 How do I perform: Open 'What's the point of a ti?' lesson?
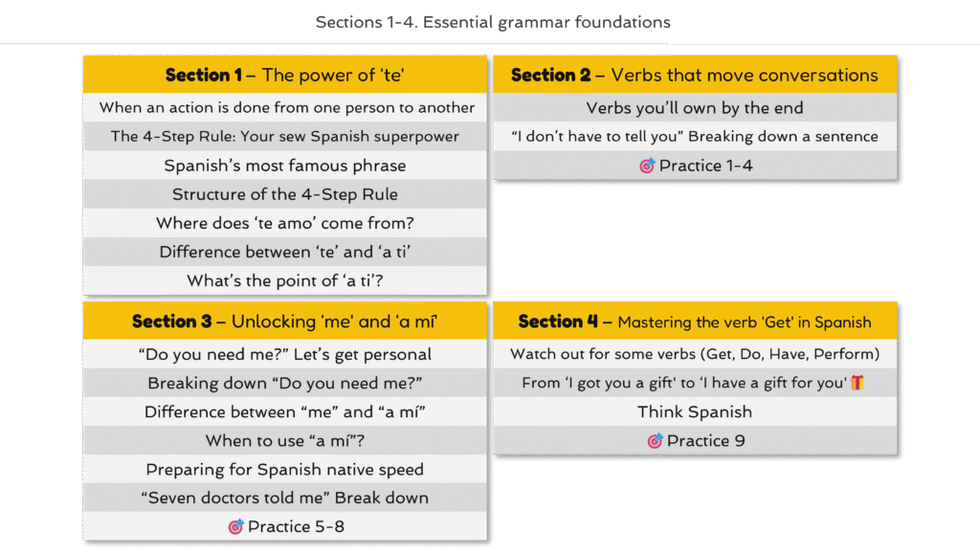[285, 280]
